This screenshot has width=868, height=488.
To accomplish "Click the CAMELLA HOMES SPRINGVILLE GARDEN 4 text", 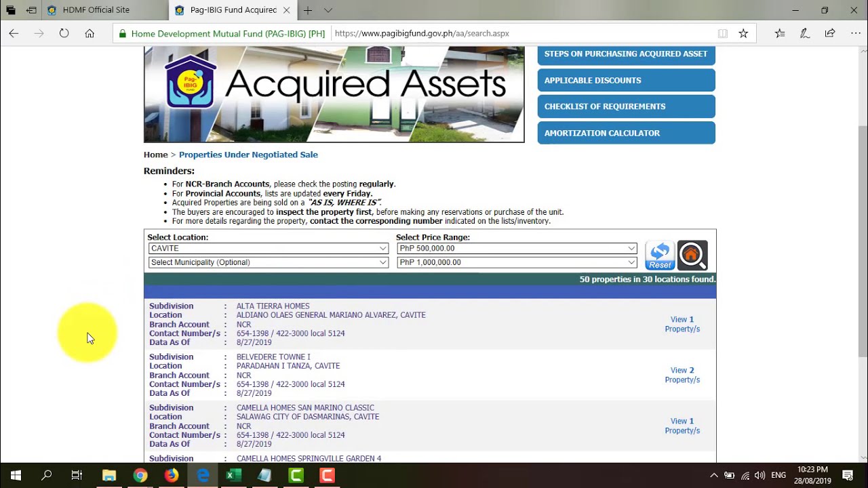I will (x=309, y=459).
